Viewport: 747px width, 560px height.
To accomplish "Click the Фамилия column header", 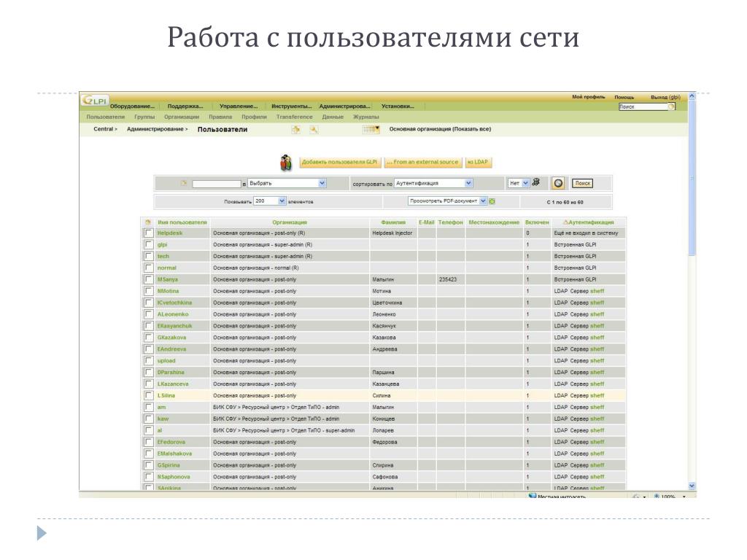I will (393, 222).
